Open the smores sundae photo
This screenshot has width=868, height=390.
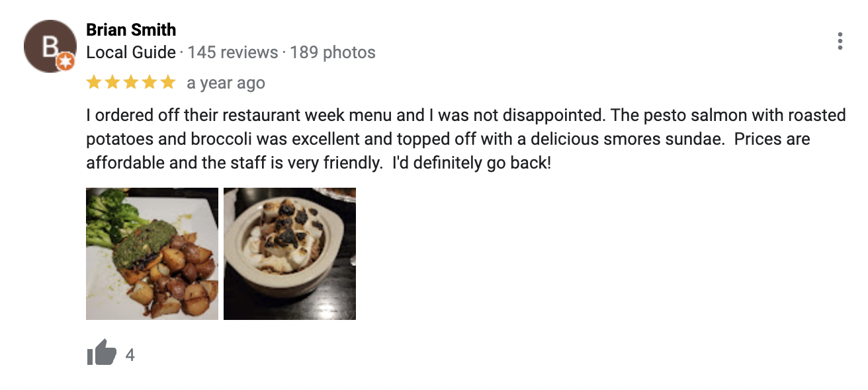[x=290, y=254]
